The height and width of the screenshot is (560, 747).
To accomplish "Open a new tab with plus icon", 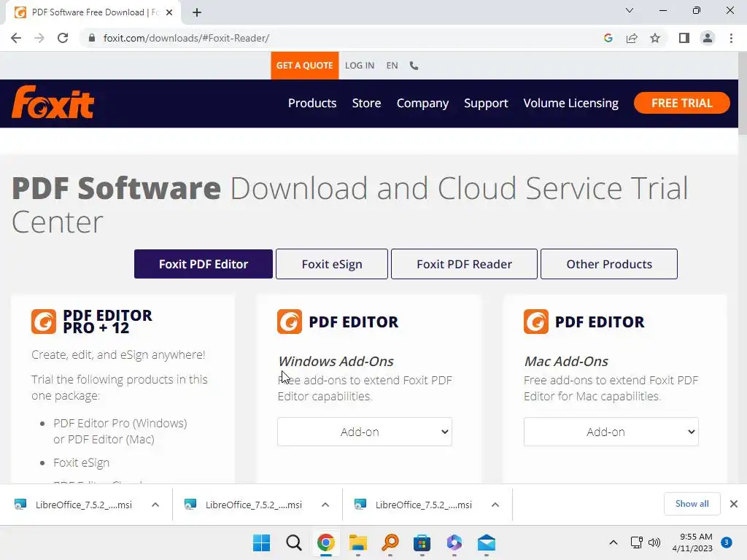I will (197, 12).
